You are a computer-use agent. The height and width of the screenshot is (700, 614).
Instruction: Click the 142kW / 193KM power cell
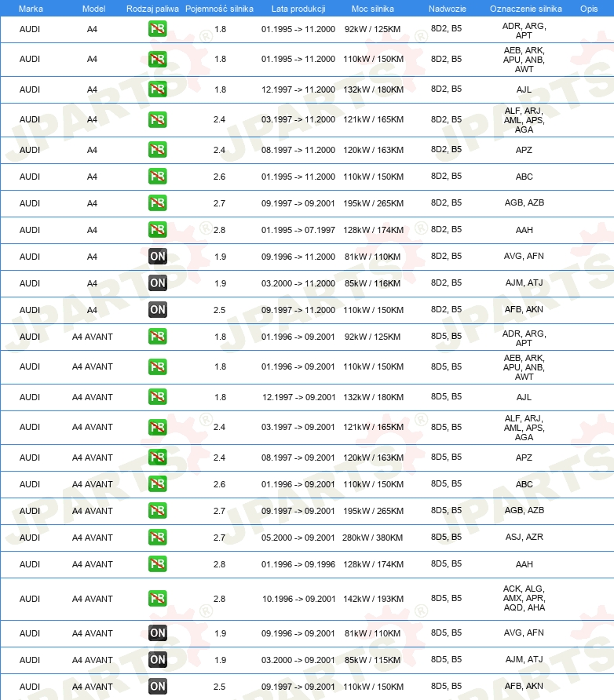tap(373, 599)
